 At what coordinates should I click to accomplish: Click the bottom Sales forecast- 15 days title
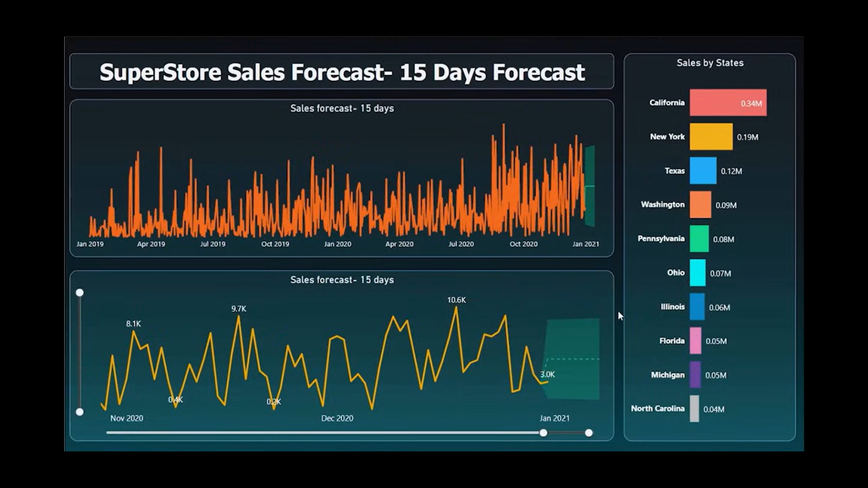342,280
